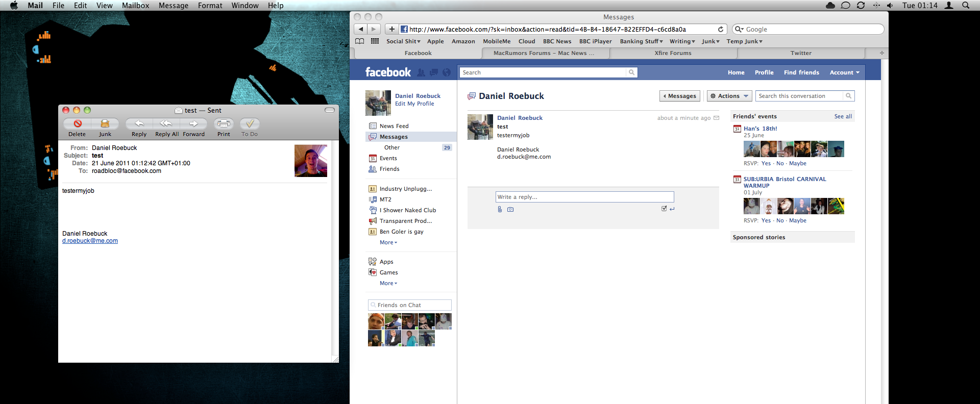RSVP Yes to Han's 18th
Viewport: 980px width, 404px height.
coord(766,163)
